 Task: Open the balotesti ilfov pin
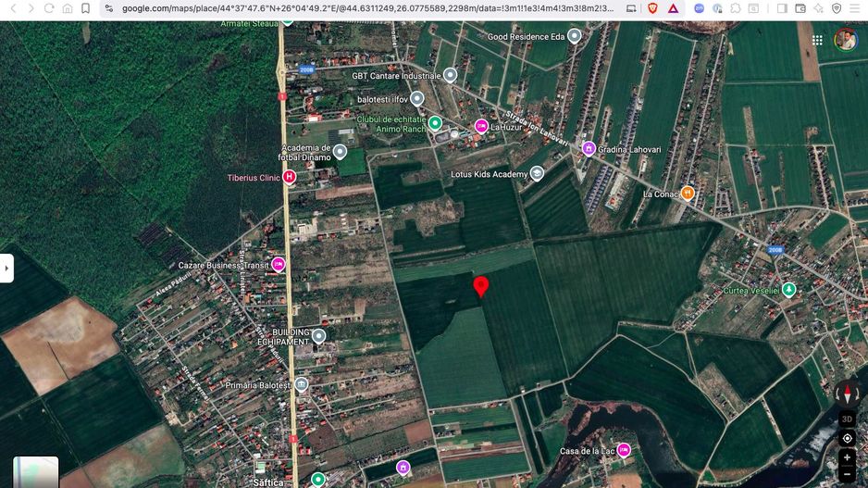(416, 98)
